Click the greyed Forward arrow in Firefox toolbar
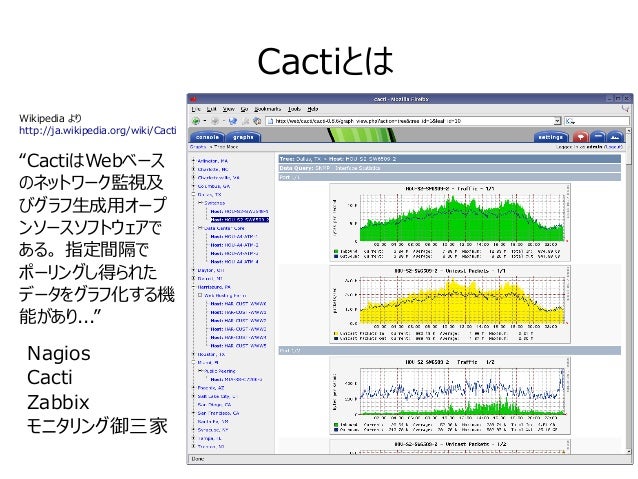 tap(215, 121)
